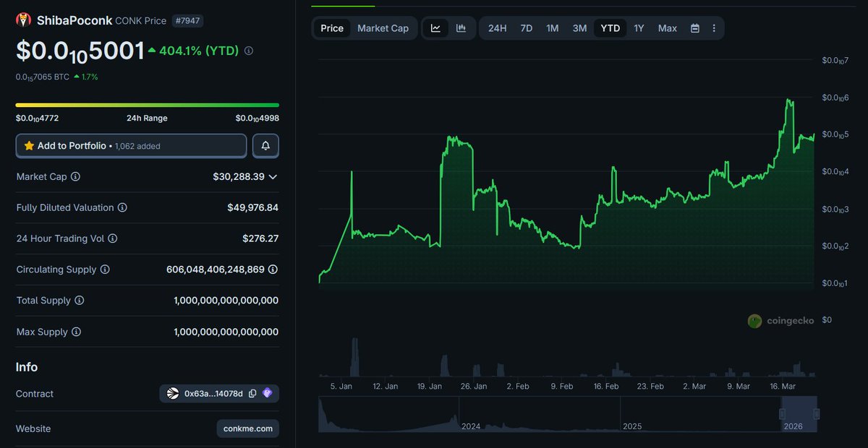Show Max Supply info icon
The width and height of the screenshot is (868, 448).
(x=76, y=332)
